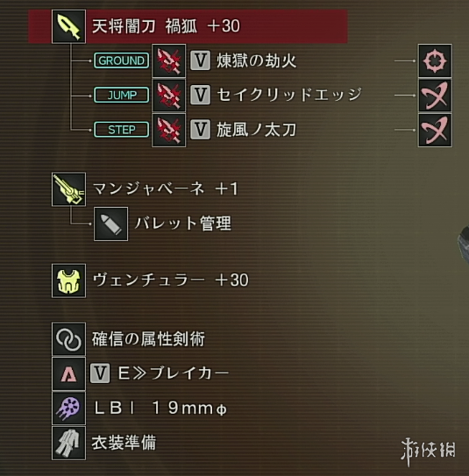Open the crosshair effect icon for 煉獄の劫火
The image size is (469, 476).
pos(435,60)
